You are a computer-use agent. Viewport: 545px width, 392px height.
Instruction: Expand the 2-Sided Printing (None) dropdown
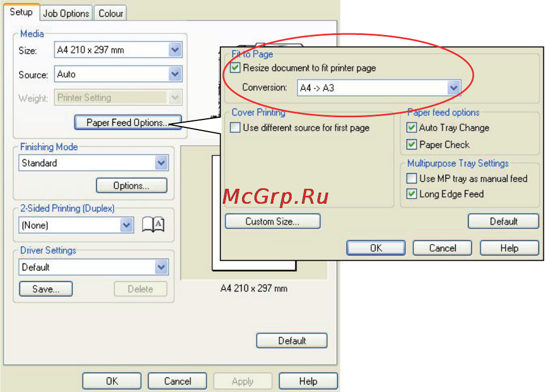pyautogui.click(x=76, y=225)
